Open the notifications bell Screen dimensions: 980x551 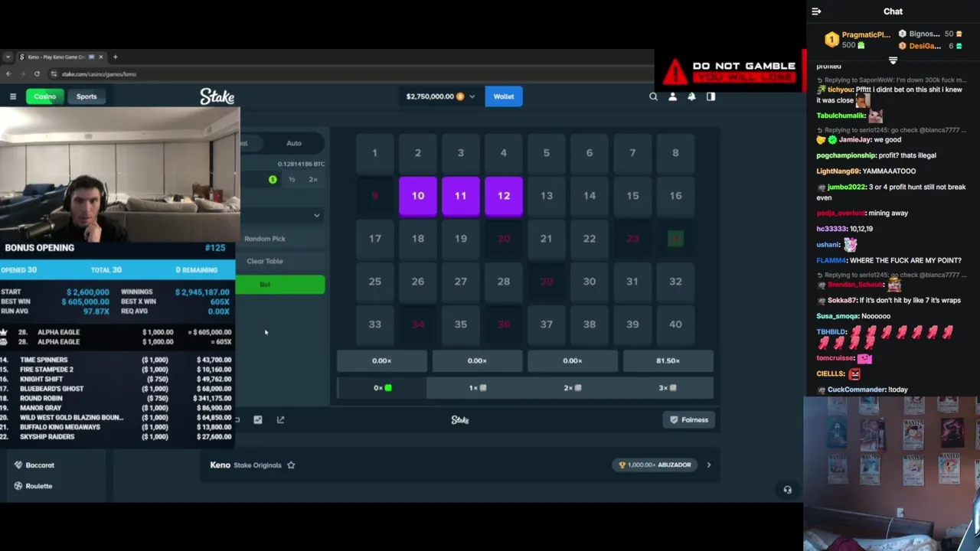click(x=691, y=96)
